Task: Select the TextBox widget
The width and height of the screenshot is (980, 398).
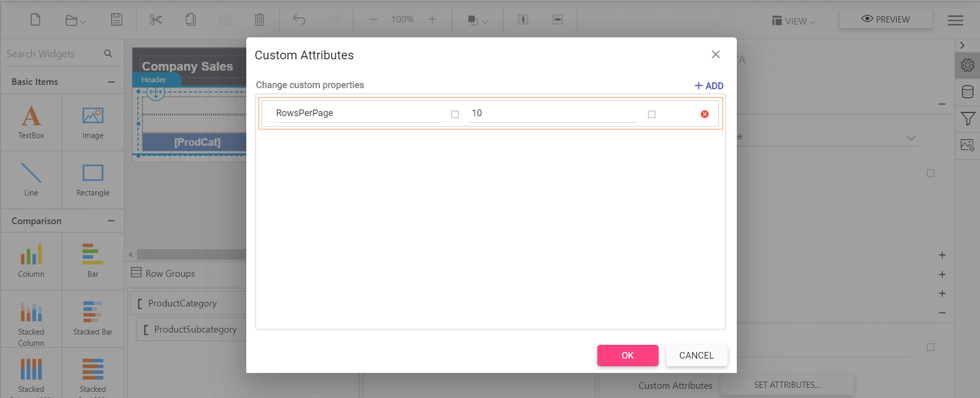Action: (x=31, y=122)
